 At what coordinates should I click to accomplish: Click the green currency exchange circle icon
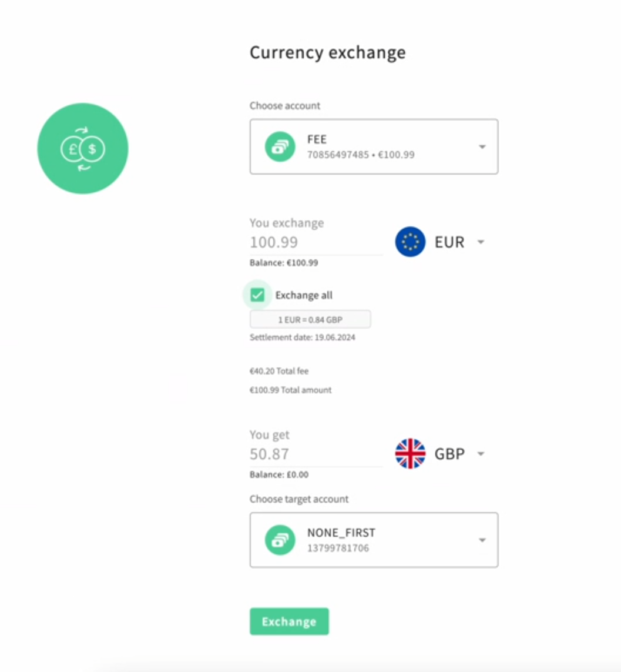tap(82, 148)
